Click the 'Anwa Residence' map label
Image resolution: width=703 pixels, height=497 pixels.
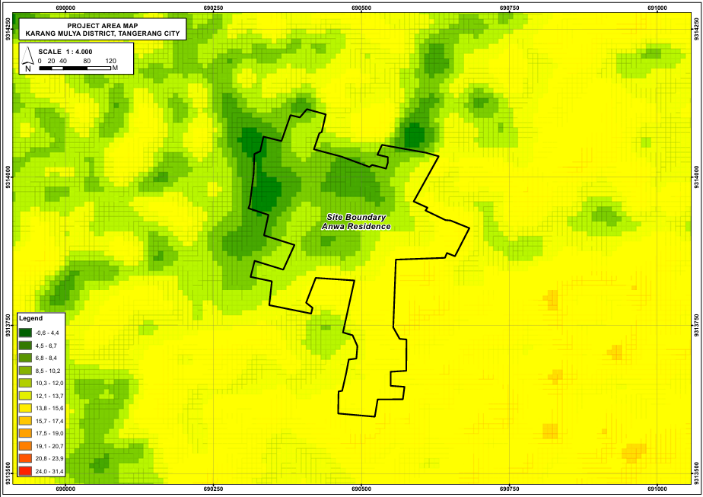point(356,226)
